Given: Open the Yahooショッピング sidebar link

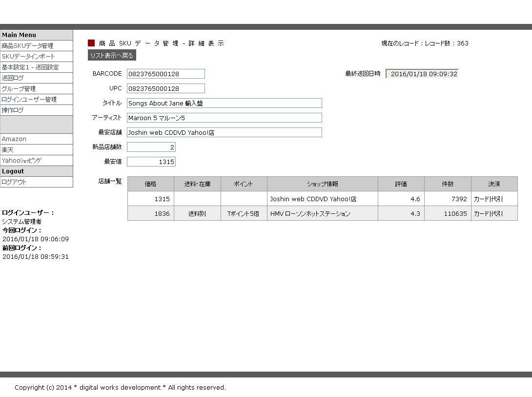Looking at the screenshot, I should click(x=36, y=161).
